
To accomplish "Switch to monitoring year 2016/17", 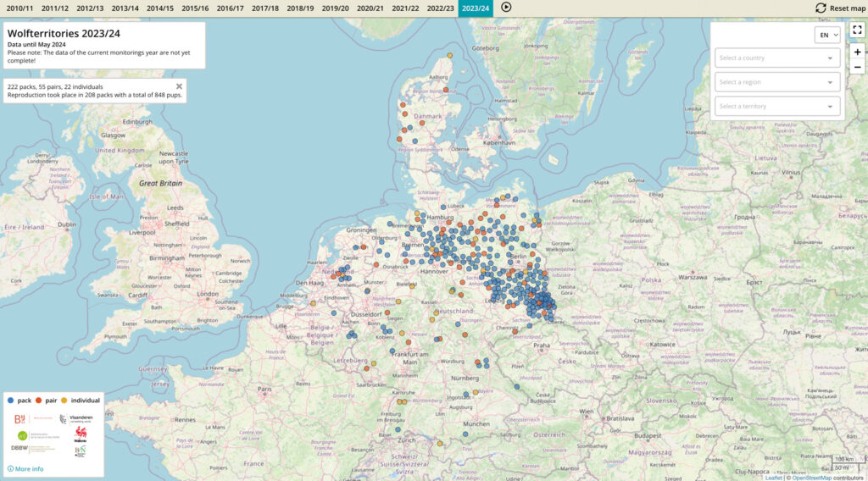I will coord(231,8).
